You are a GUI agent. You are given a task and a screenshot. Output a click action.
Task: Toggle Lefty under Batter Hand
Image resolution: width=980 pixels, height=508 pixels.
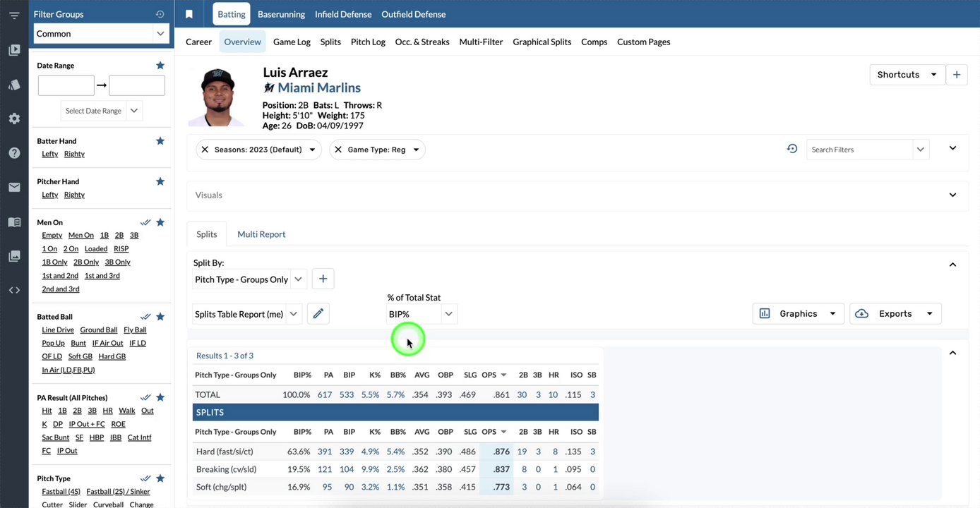pyautogui.click(x=50, y=154)
